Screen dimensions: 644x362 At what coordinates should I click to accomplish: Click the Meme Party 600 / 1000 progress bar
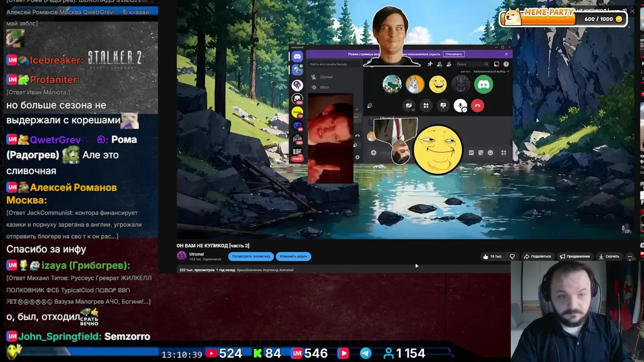(x=564, y=19)
